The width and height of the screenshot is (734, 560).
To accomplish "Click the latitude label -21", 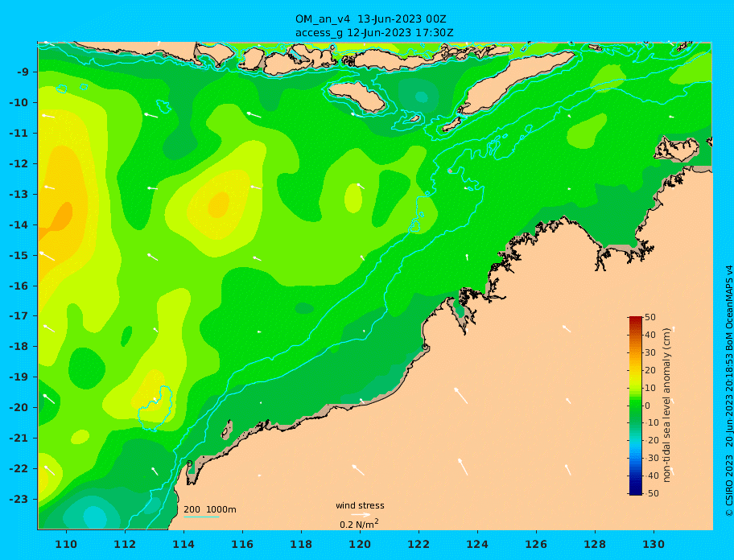I will point(19,439).
